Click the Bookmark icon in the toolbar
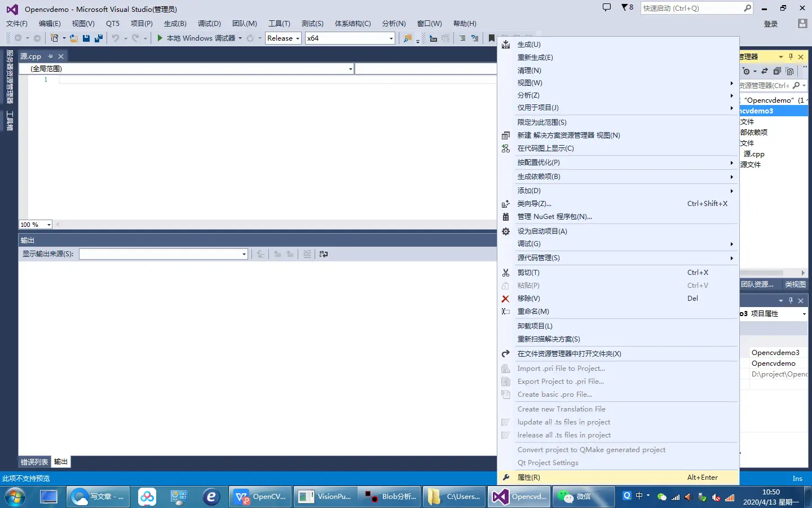 point(491,38)
